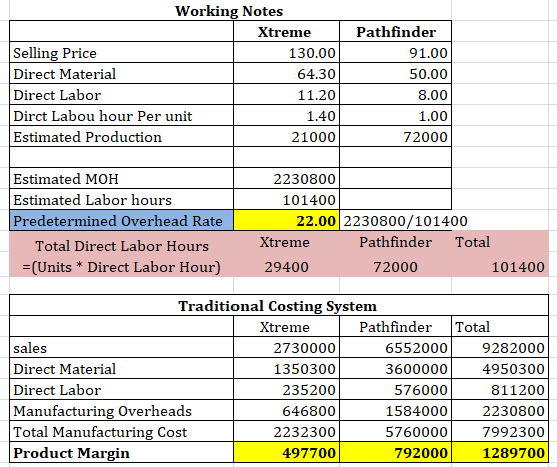This screenshot has height=467, width=557.
Task: Select the 8.00 direct labor cell
Action: 395,95
